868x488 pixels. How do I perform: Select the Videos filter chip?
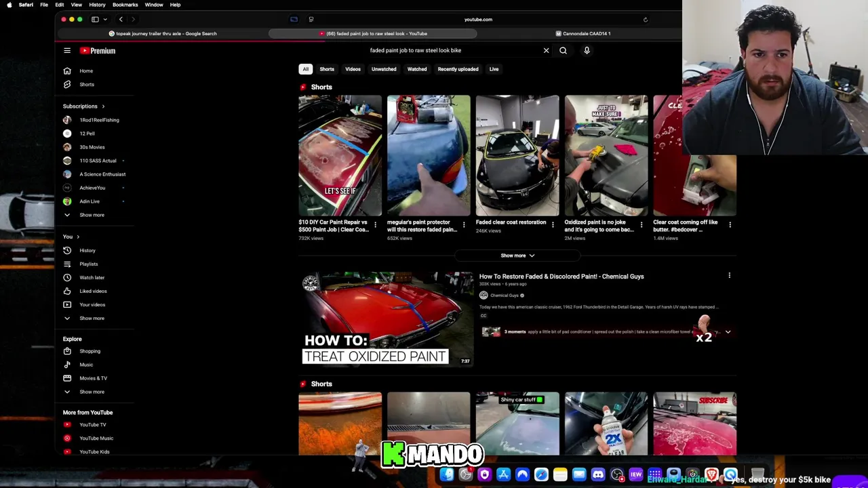[353, 69]
